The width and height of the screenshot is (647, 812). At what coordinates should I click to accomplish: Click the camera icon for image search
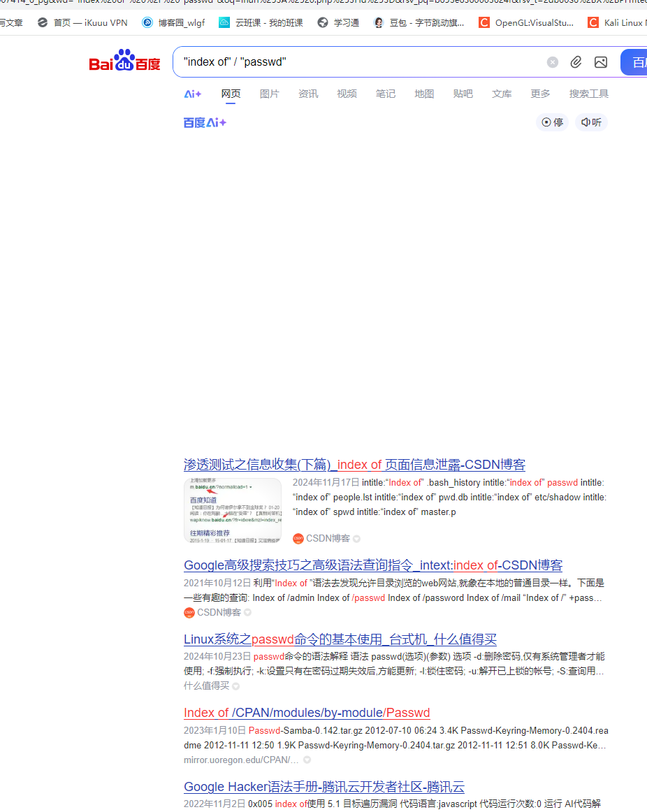(600, 61)
